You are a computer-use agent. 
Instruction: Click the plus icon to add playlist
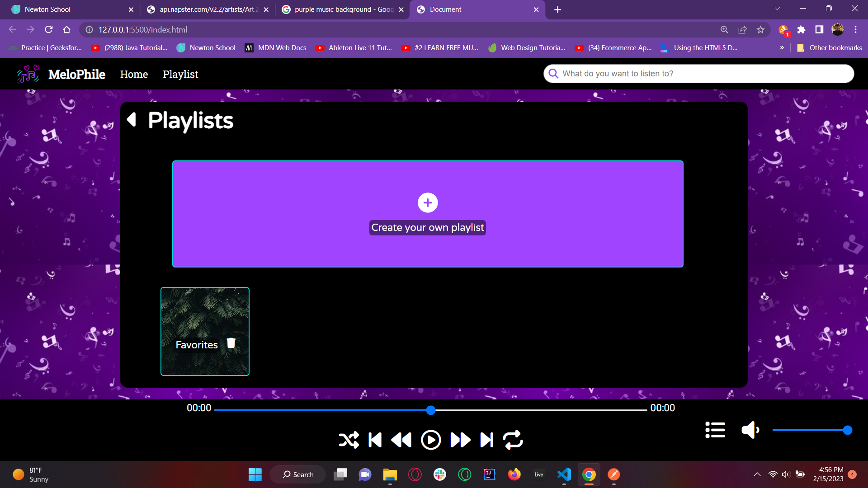coord(428,202)
